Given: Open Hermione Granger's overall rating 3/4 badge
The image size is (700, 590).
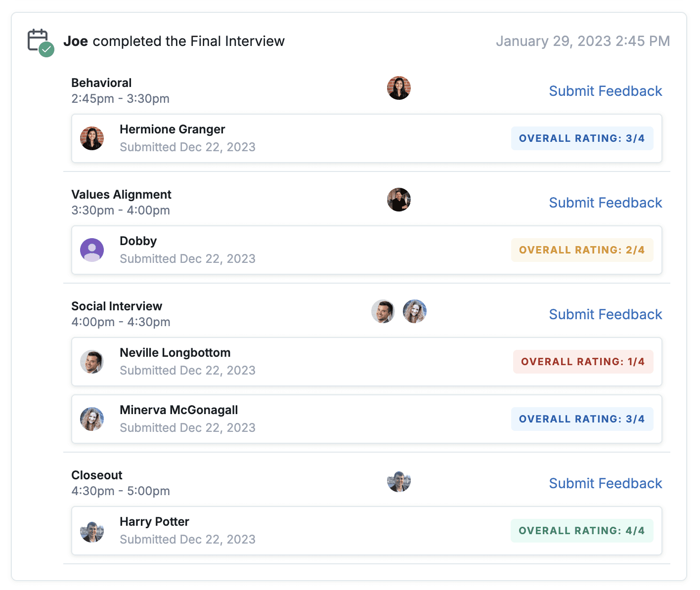Looking at the screenshot, I should coord(582,138).
